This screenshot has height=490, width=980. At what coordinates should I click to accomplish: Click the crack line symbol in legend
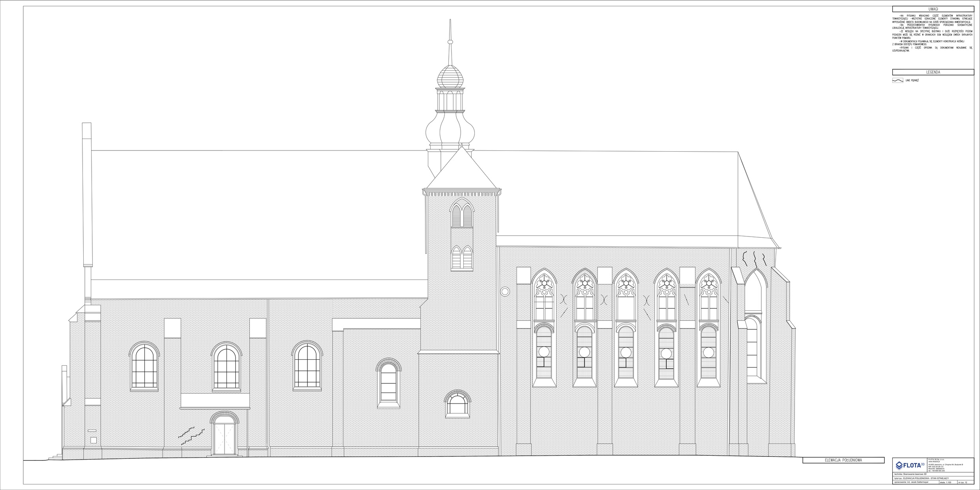click(898, 80)
